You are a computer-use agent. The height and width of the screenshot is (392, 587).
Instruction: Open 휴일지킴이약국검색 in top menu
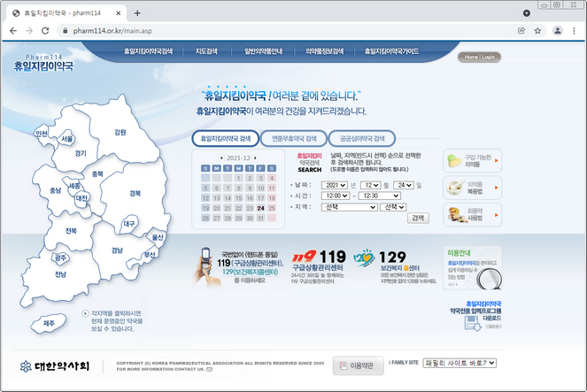click(148, 51)
